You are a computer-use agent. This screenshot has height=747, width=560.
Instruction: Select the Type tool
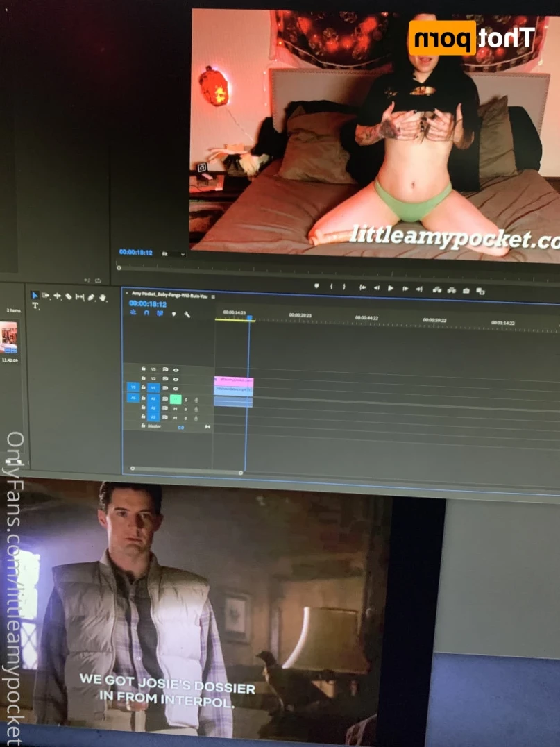pos(35,306)
